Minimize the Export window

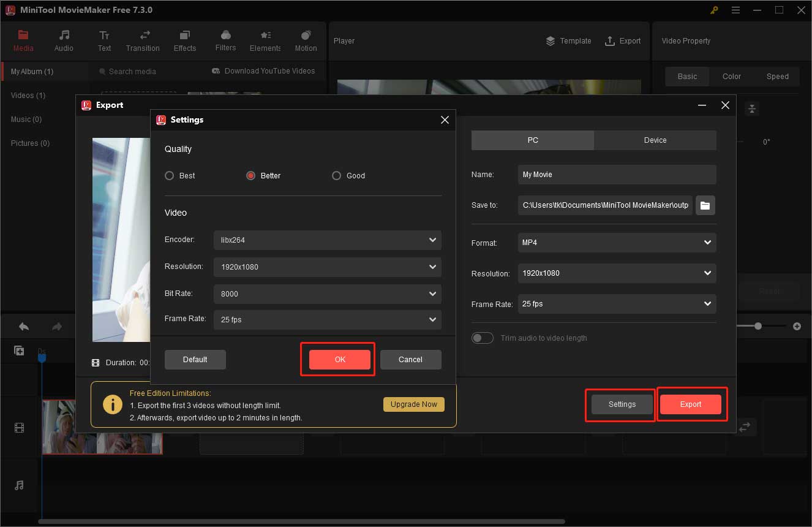tap(702, 105)
